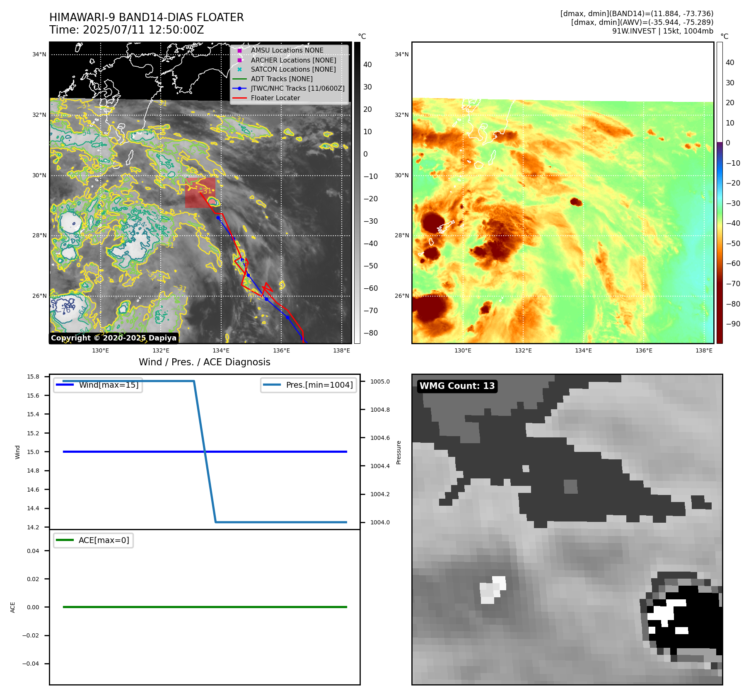Click the Pressure axis label
This screenshot has height=700, width=751.
point(398,452)
